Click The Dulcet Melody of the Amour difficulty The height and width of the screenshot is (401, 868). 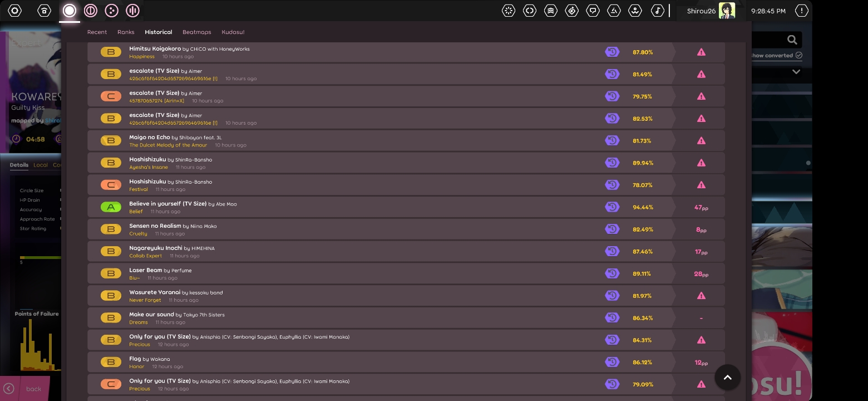tap(168, 145)
